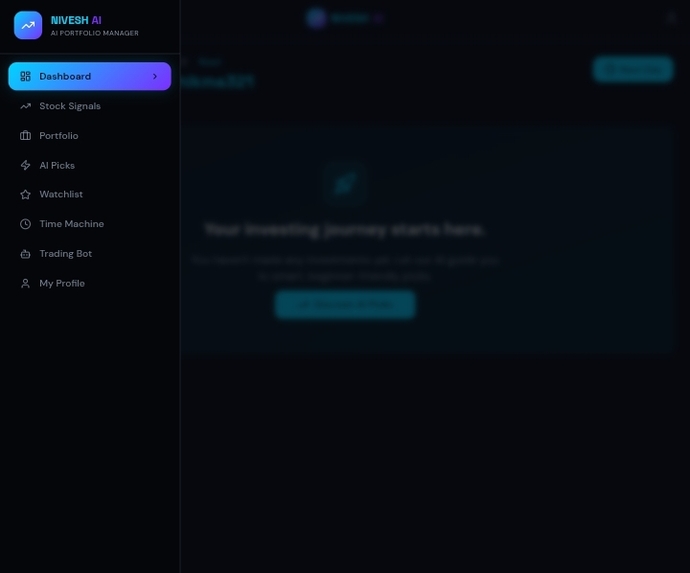The image size is (690, 573).
Task: Go to Portfolio section
Action: [90, 136]
